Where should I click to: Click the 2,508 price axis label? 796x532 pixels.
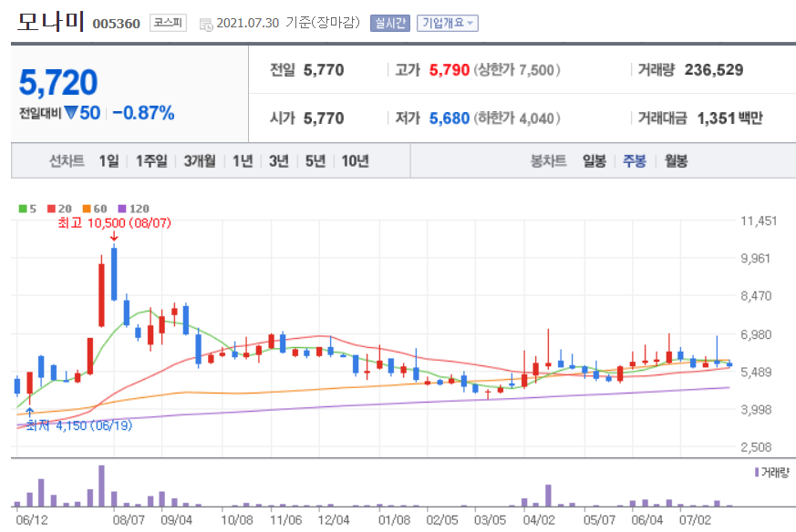pyautogui.click(x=756, y=446)
